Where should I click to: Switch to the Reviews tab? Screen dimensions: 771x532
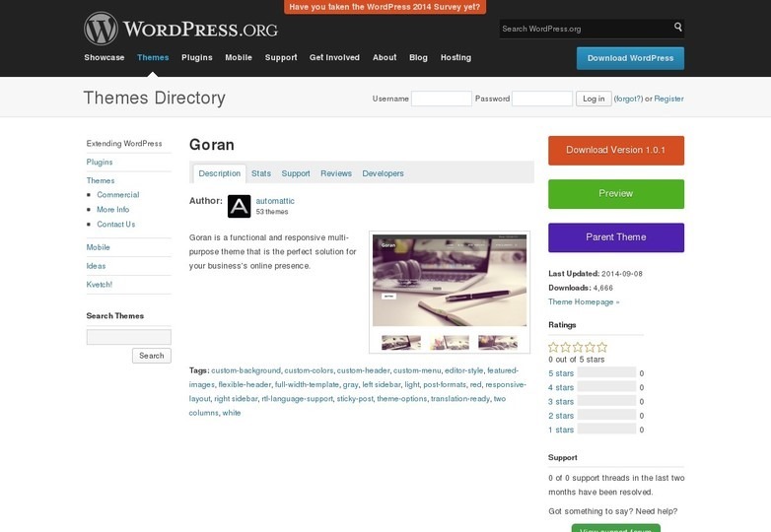[336, 173]
